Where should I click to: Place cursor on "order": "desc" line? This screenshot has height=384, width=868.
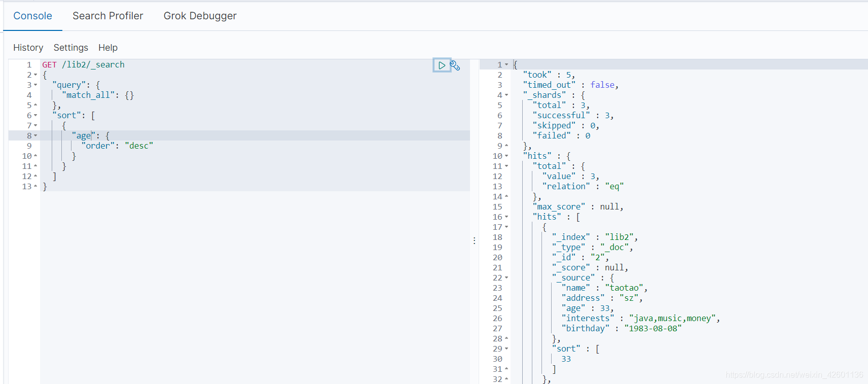pos(117,146)
